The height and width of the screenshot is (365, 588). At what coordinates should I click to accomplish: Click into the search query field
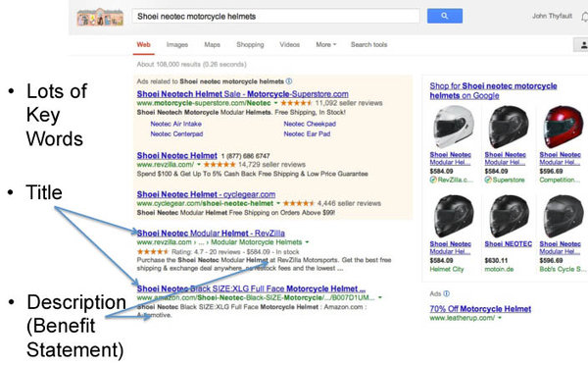(275, 16)
